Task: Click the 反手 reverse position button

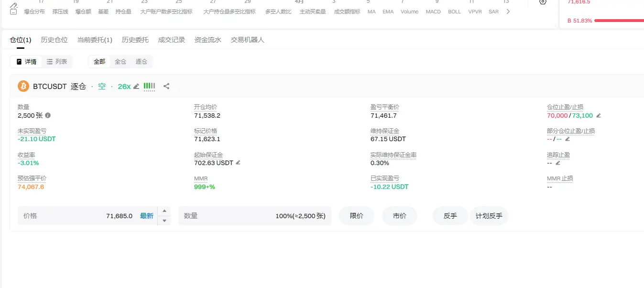Action: coord(450,216)
